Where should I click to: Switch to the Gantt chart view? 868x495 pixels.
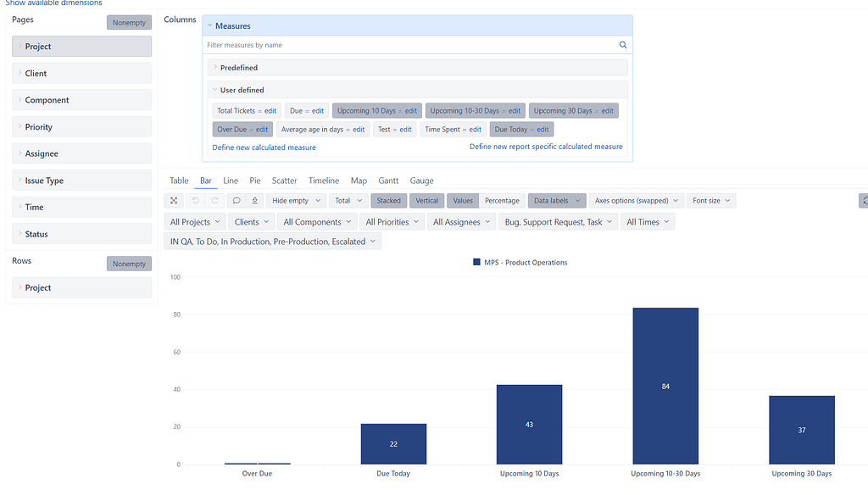click(387, 181)
